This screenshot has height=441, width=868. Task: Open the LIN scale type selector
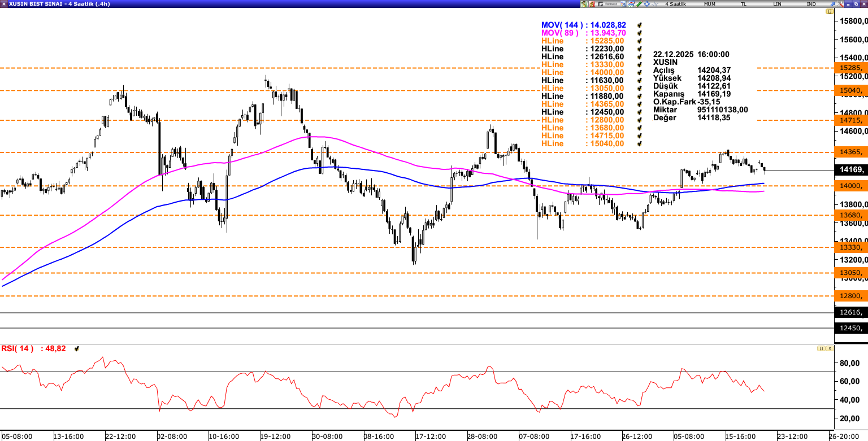point(778,4)
